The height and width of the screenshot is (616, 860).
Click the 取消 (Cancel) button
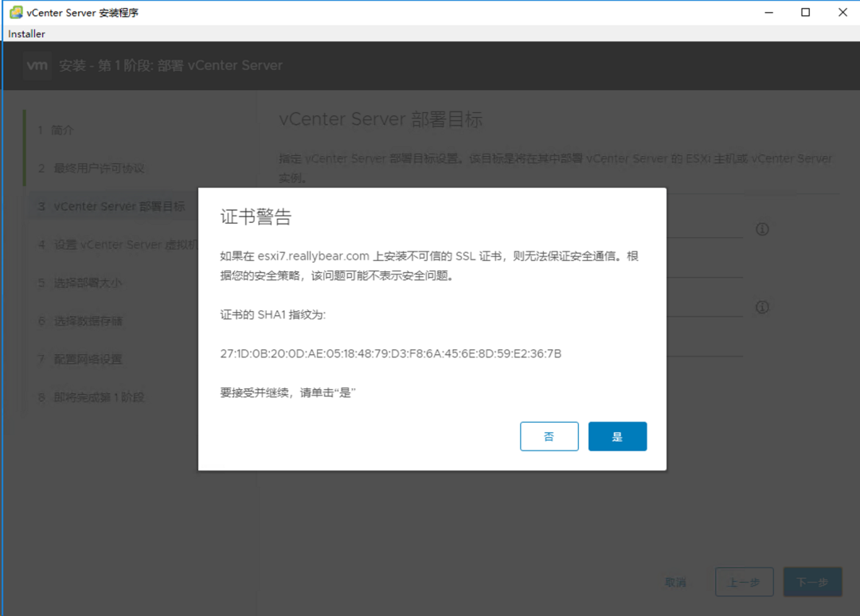pyautogui.click(x=676, y=582)
